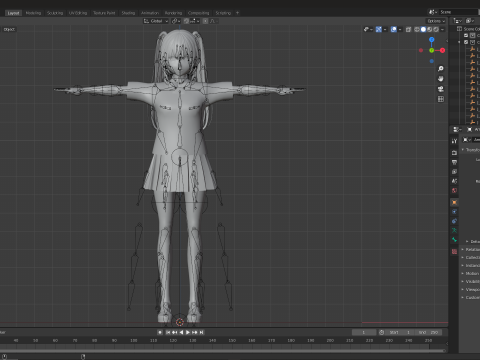Open the World properties tab

click(x=454, y=191)
